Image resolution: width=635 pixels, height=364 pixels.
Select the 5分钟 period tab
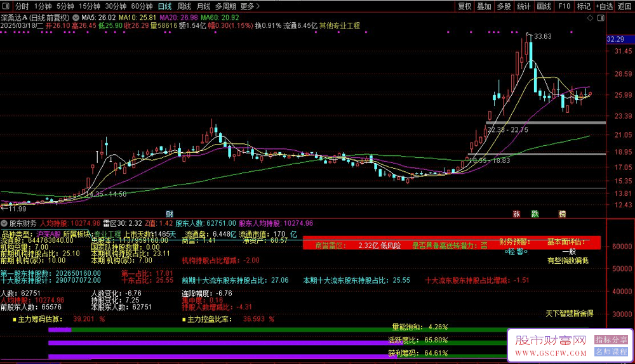click(x=65, y=6)
